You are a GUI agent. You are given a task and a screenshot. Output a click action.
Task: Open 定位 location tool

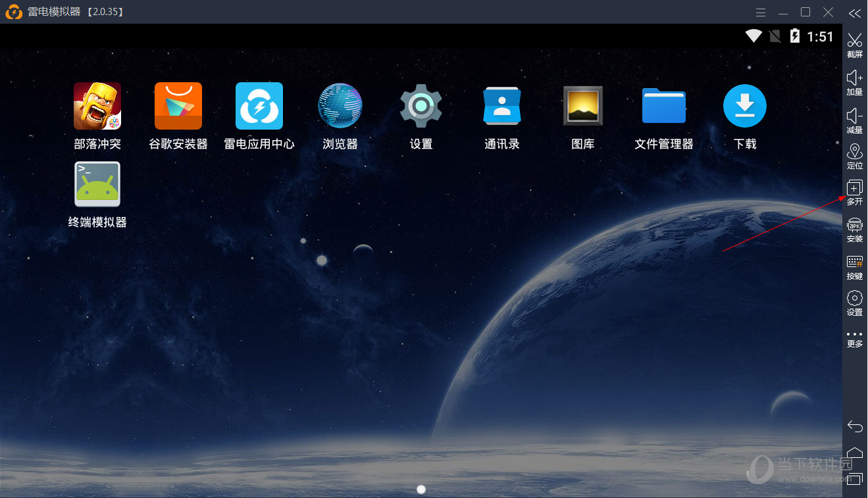tap(855, 157)
